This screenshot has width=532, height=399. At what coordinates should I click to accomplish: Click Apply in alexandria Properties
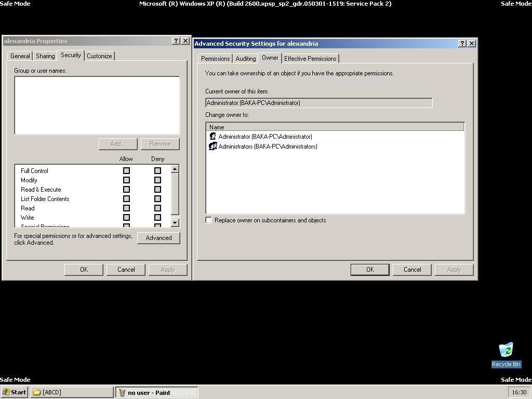pyautogui.click(x=168, y=270)
